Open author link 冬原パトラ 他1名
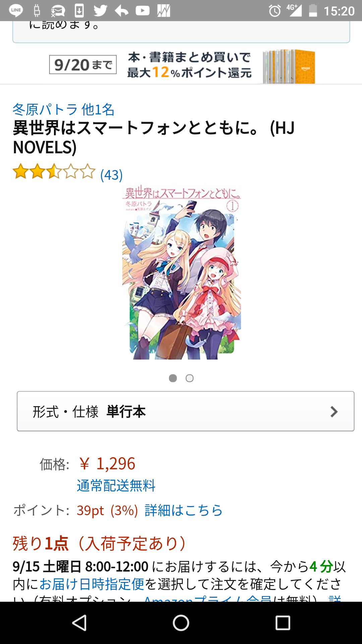Image resolution: width=362 pixels, height=644 pixels. [x=63, y=109]
